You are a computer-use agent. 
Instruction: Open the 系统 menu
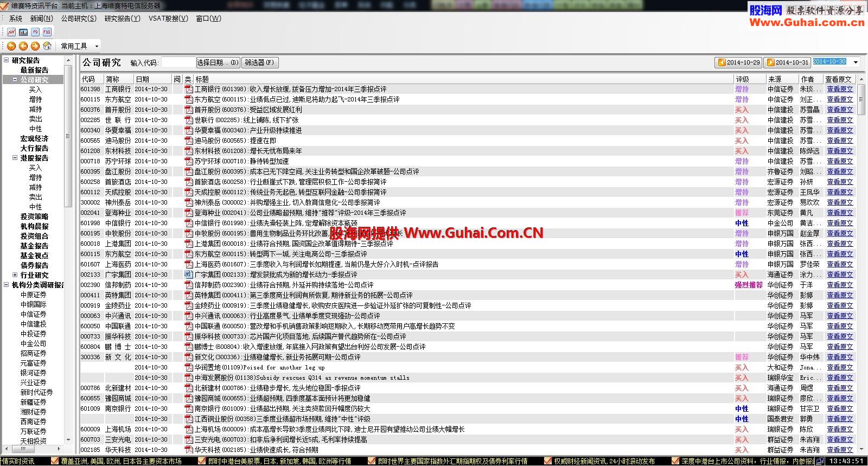(x=16, y=18)
